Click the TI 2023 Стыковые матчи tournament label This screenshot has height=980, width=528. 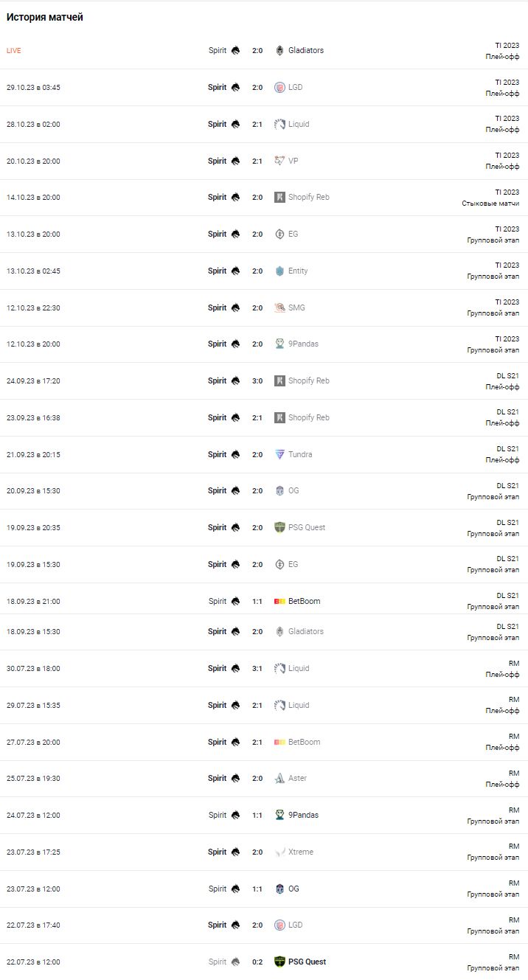coord(490,198)
